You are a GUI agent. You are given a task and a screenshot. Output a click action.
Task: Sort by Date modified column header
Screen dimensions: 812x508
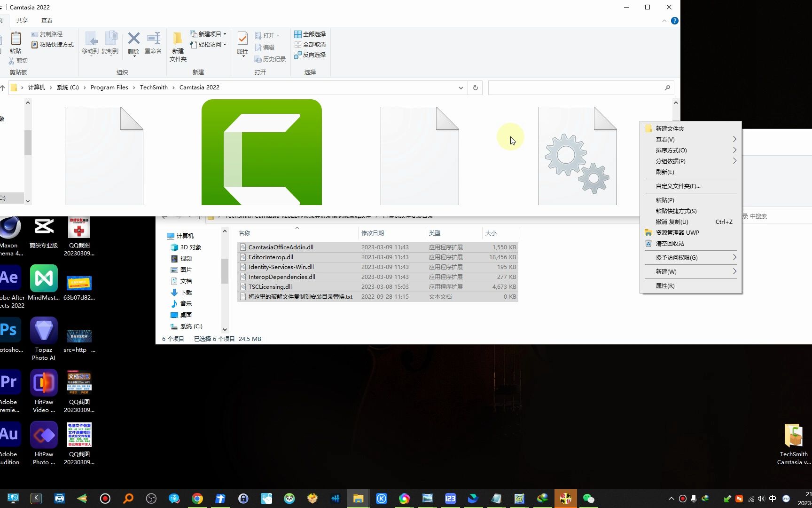392,233
